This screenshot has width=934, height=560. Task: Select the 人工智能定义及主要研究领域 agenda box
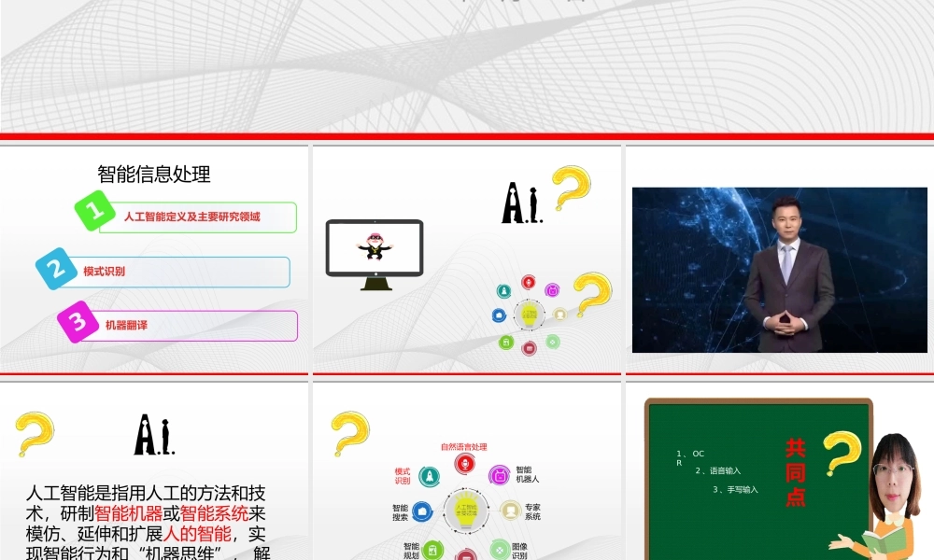click(x=198, y=217)
